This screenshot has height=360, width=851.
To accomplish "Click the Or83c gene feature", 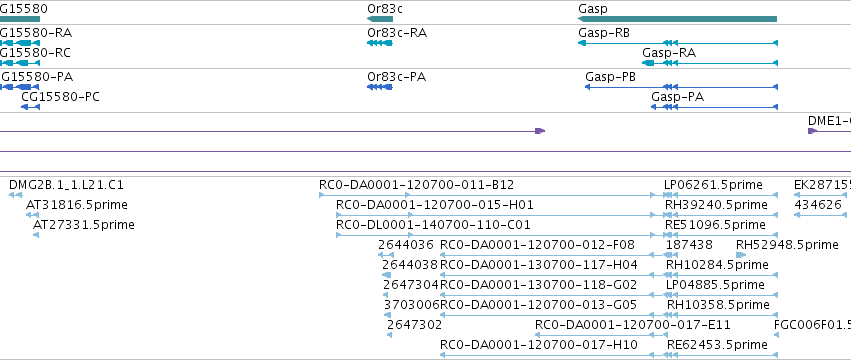I will pos(380,19).
